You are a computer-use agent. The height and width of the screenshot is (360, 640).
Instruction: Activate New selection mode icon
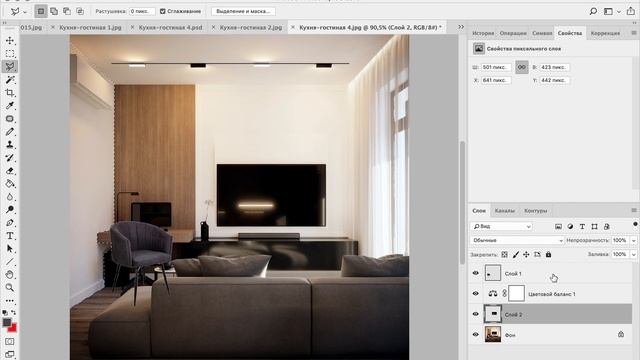point(41,11)
